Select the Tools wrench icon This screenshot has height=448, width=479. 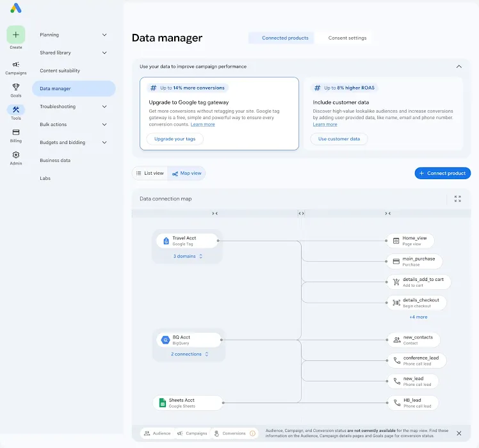point(16,109)
